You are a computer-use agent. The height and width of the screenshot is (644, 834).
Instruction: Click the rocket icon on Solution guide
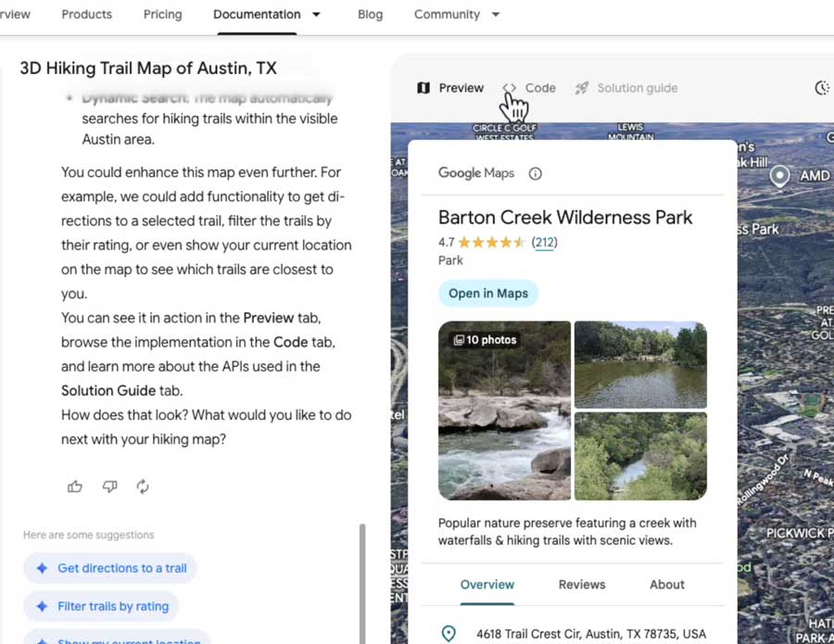point(581,87)
